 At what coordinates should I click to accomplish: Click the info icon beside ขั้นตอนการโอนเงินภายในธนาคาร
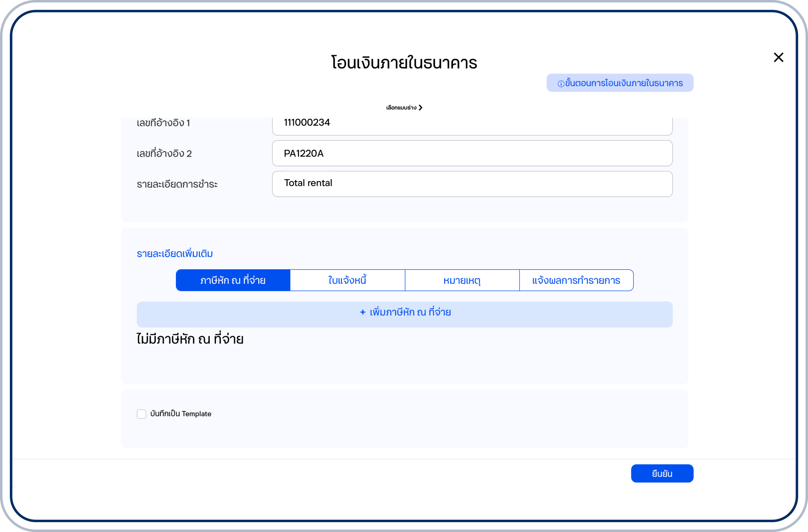[561, 84]
